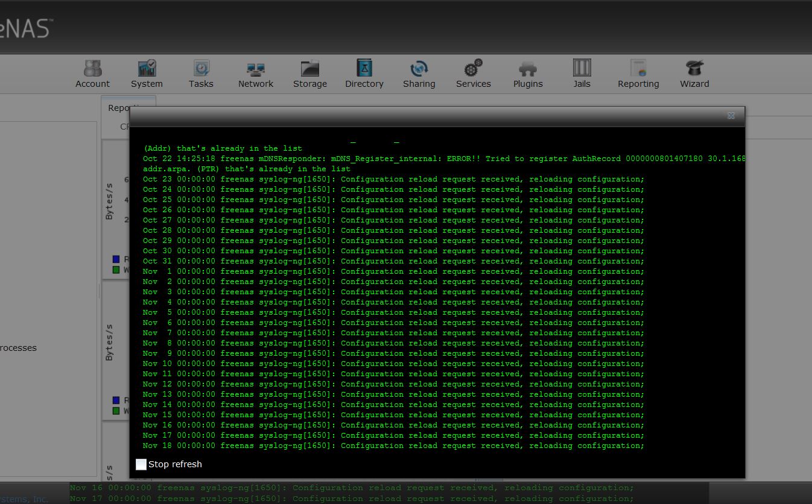Open the Services gears icon
Viewport: 812px width, 504px height.
point(474,74)
